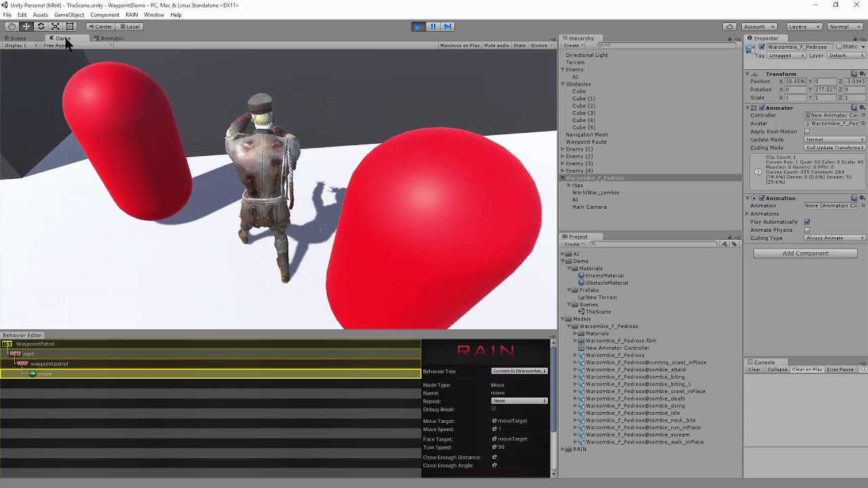The height and width of the screenshot is (488, 868).
Task: Open the GameObject cube icon picker
Action: pos(751,49)
